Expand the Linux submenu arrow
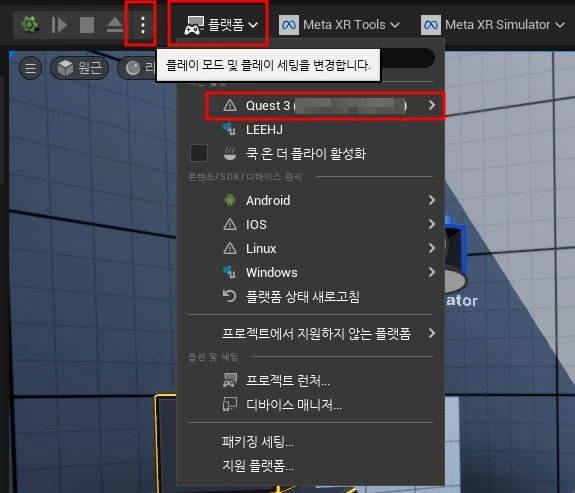Viewport: 575px width, 493px height. [432, 248]
